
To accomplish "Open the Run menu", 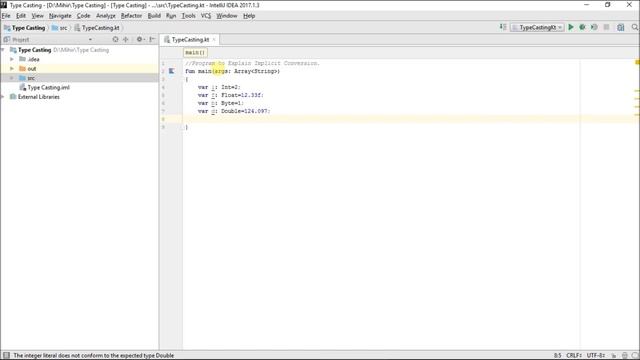I will pos(171,16).
